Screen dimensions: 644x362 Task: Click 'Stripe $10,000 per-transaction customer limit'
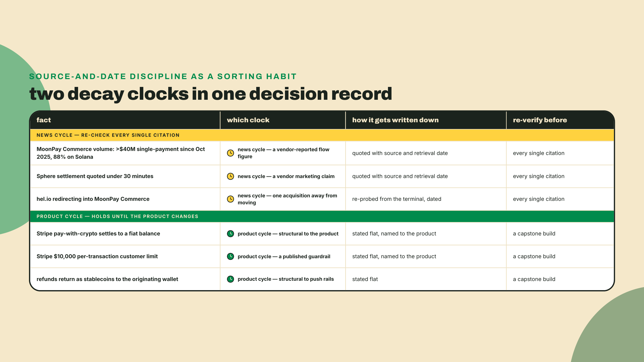(x=97, y=256)
